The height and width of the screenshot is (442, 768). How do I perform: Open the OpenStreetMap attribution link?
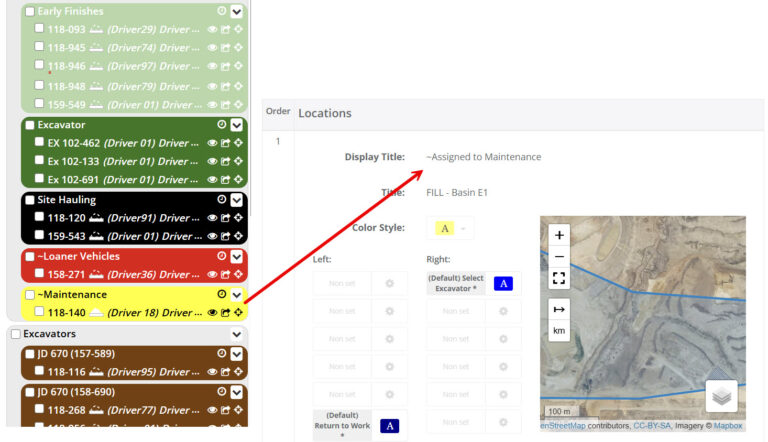point(563,426)
